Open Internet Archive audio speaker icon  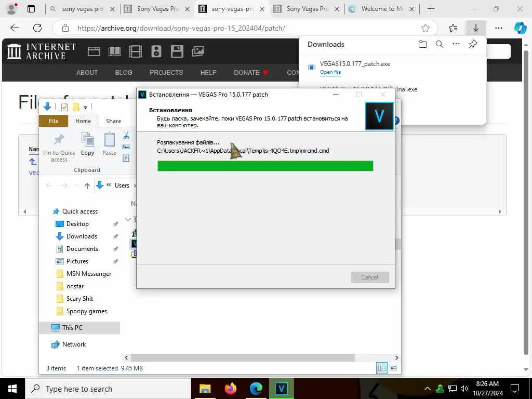point(156,51)
